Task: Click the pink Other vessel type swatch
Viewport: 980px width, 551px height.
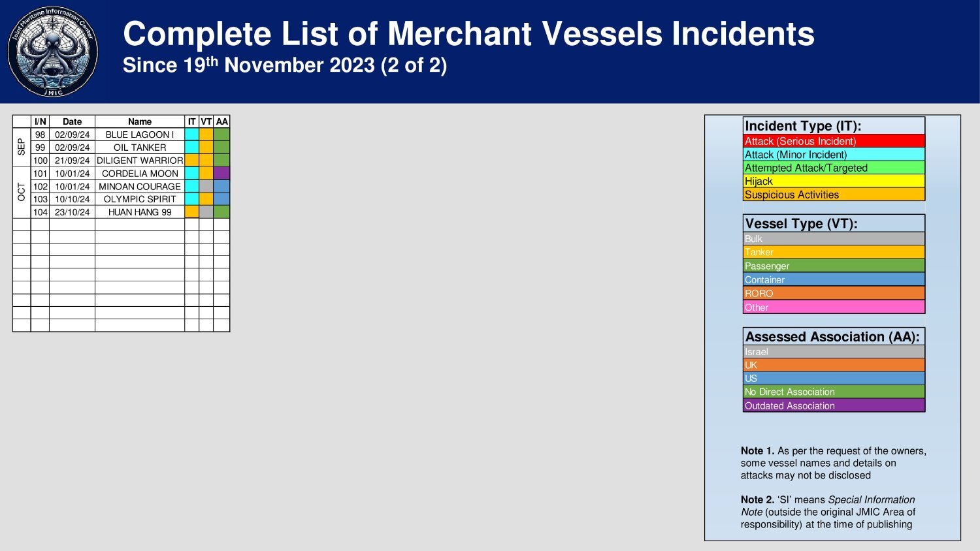Action: pos(834,307)
